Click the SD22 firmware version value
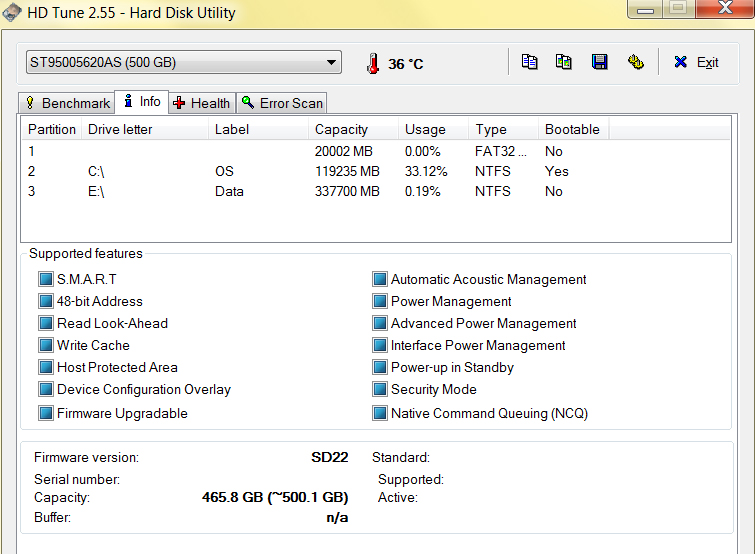755x554 pixels. (x=329, y=457)
